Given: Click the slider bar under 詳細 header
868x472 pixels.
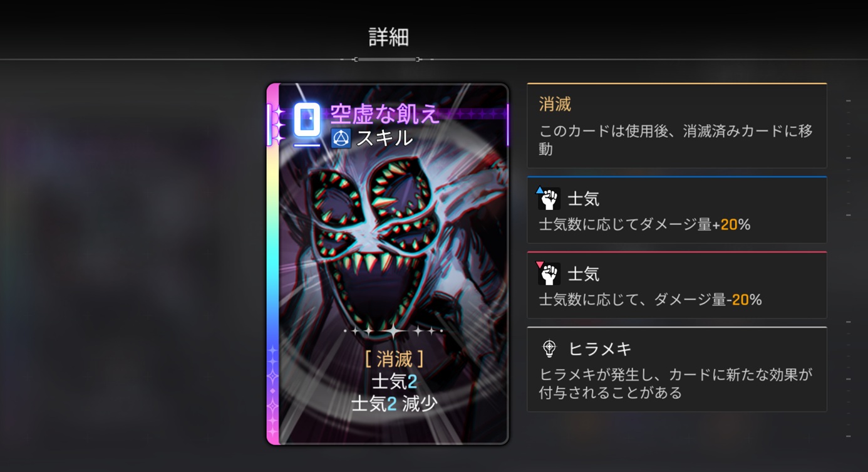Looking at the screenshot, I should click(387, 60).
